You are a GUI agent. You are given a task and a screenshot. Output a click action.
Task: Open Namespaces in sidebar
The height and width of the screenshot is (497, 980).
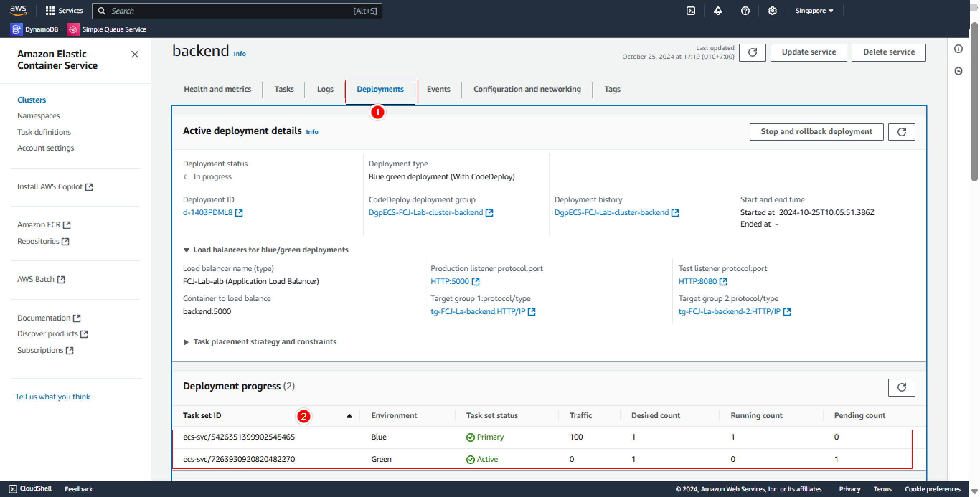[x=38, y=115]
